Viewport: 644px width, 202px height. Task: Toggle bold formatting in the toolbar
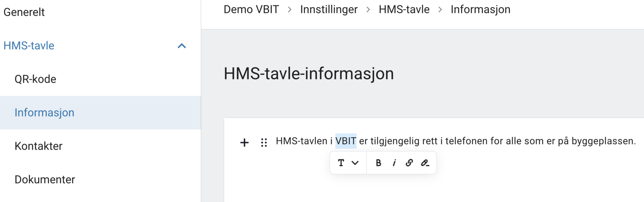[x=379, y=163]
